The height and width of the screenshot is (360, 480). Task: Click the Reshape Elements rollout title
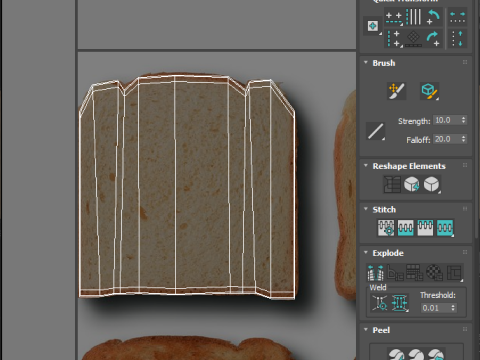point(409,166)
